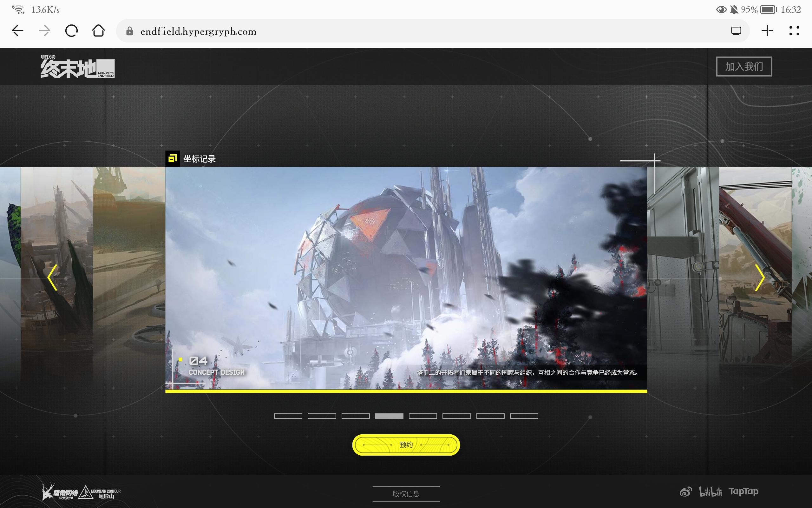Click the slide description starting 塔卫二的开拓者们
Viewport: 812px width, 508px height.
tap(528, 373)
